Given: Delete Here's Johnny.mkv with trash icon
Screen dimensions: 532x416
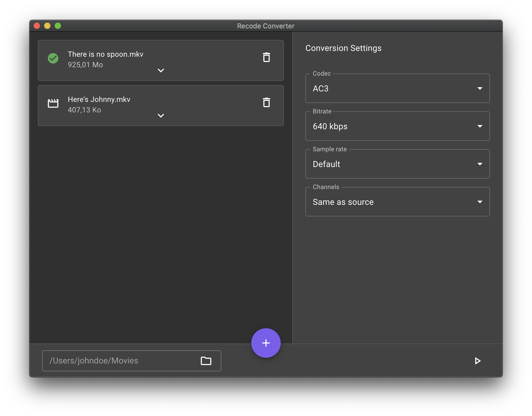Looking at the screenshot, I should (266, 102).
